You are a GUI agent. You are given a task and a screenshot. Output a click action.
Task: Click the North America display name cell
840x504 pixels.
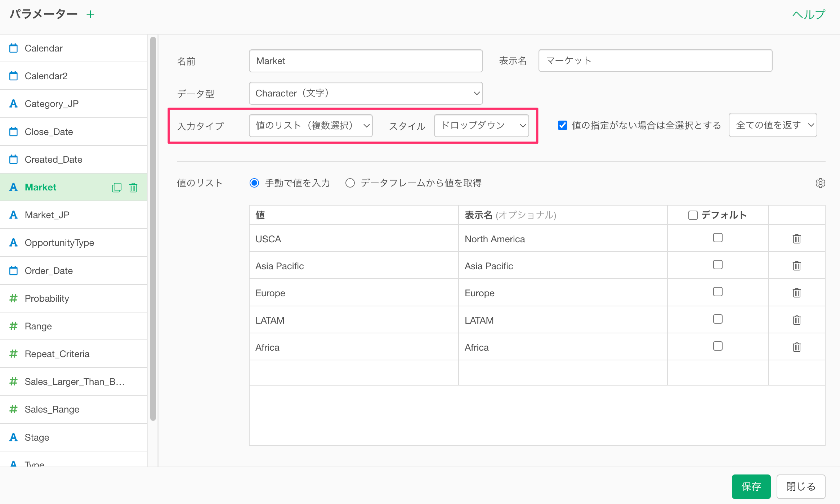coord(563,239)
